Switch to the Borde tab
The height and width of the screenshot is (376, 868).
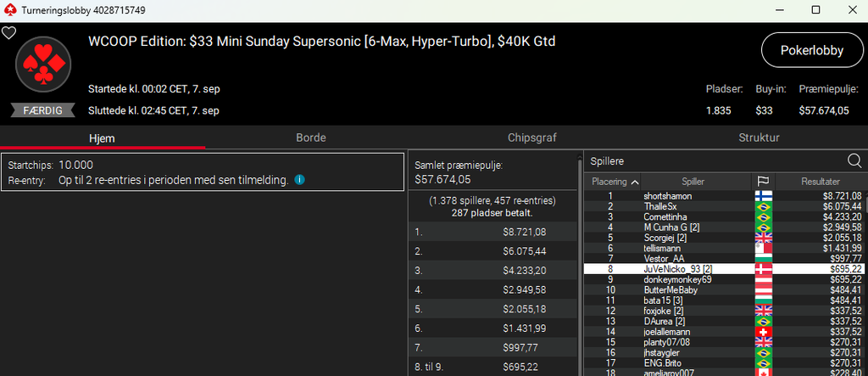[310, 138]
